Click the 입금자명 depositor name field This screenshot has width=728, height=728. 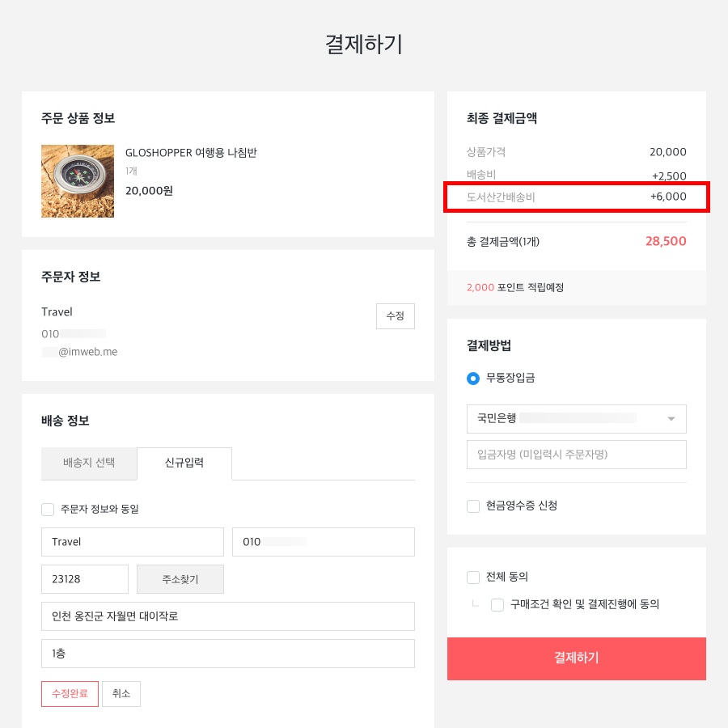pos(576,455)
